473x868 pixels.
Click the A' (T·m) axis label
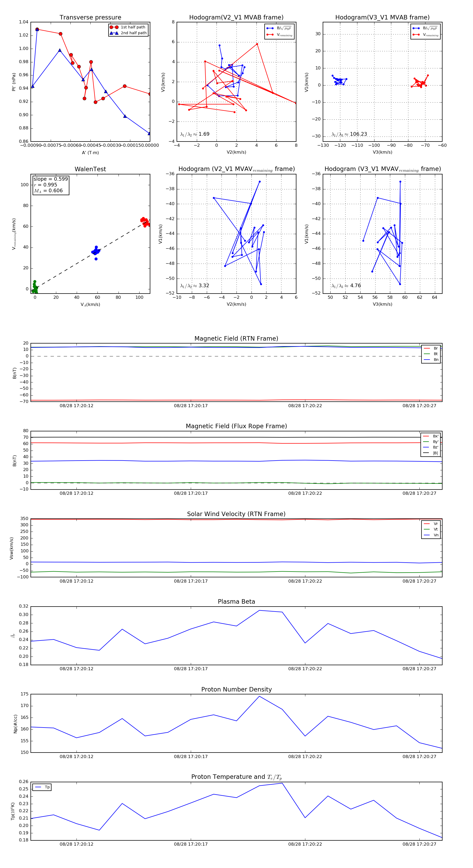(90, 153)
